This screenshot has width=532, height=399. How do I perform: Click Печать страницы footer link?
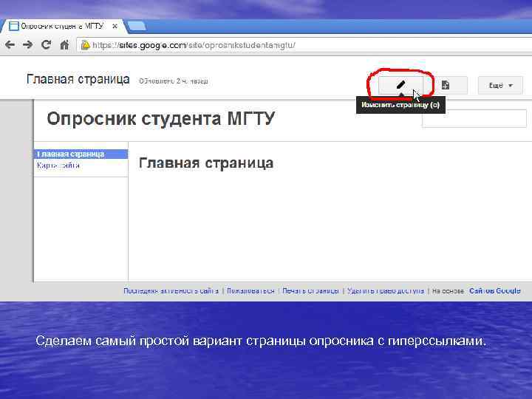[310, 291]
